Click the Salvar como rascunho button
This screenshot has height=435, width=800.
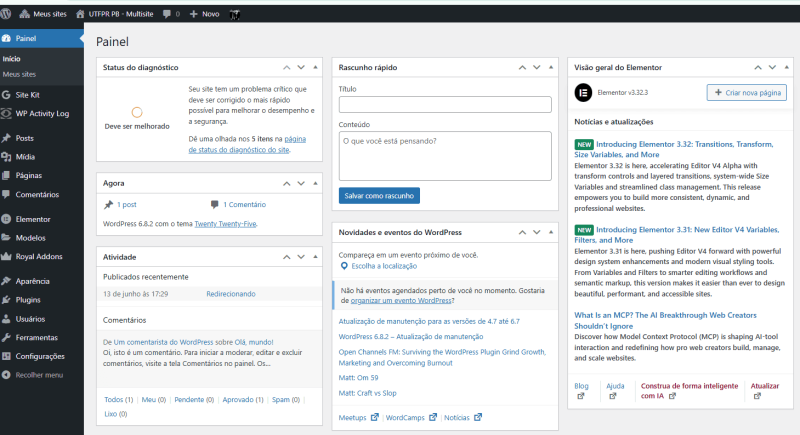click(x=379, y=195)
